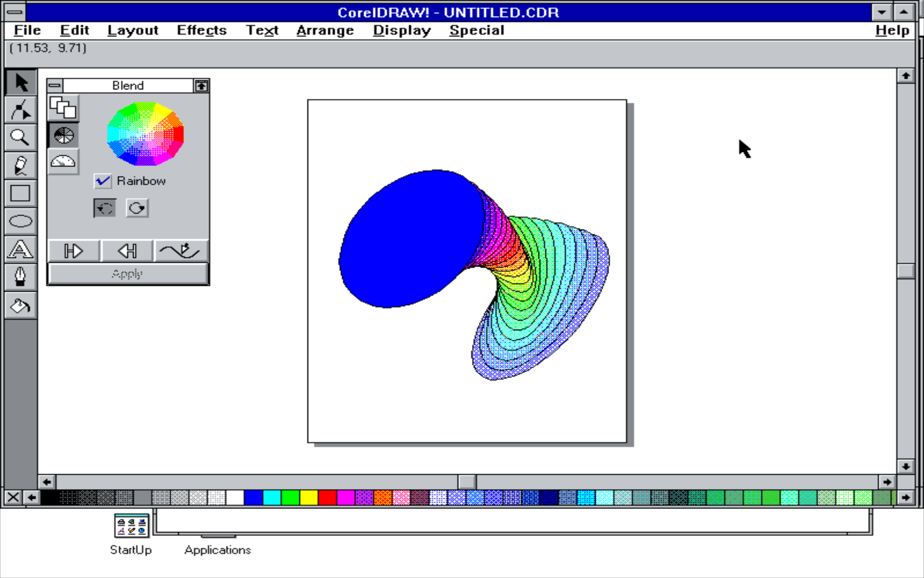This screenshot has height=578, width=924.
Task: Click the end object arrow button
Action: point(128,251)
